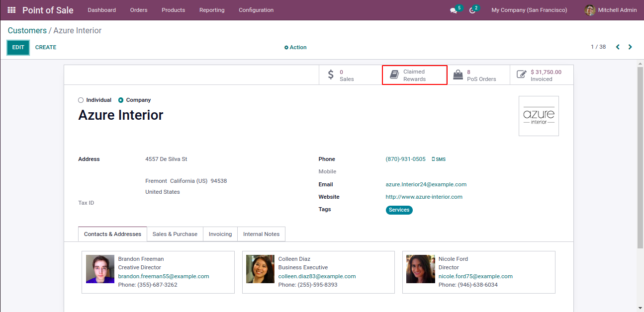Viewport: 644px width, 312px height.
Task: Click the 4557 De Silva St address line
Action: (x=166, y=159)
